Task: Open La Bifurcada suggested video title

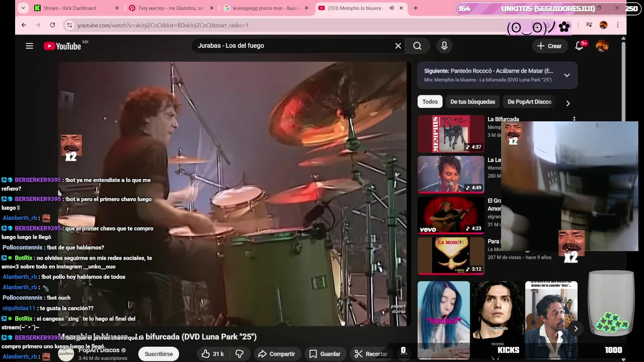Action: pos(503,120)
